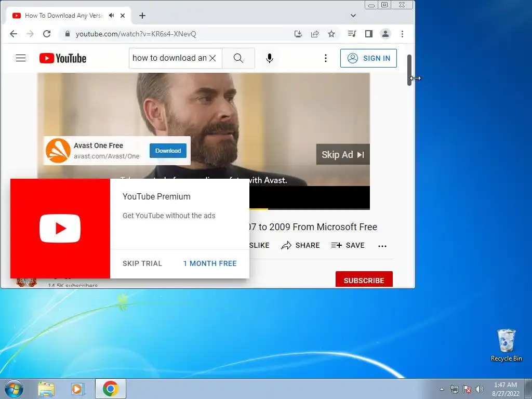Open the Chrome profile avatar
Screen dimensions: 532x399
[385, 34]
